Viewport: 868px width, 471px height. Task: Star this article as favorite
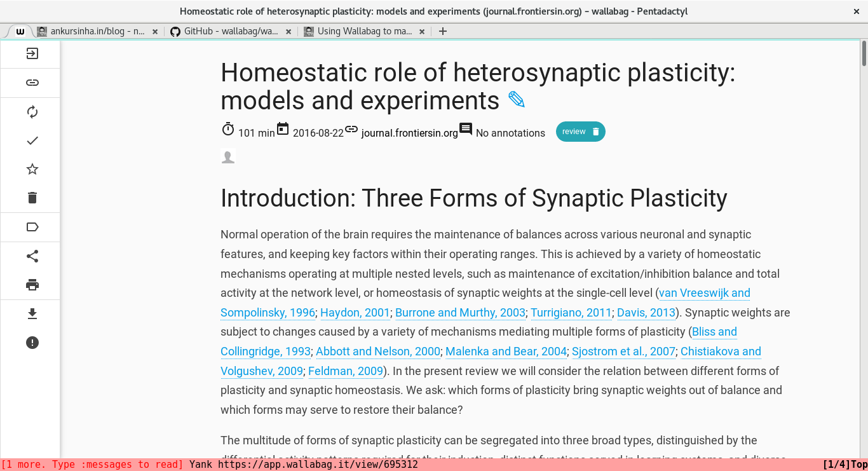(32, 169)
